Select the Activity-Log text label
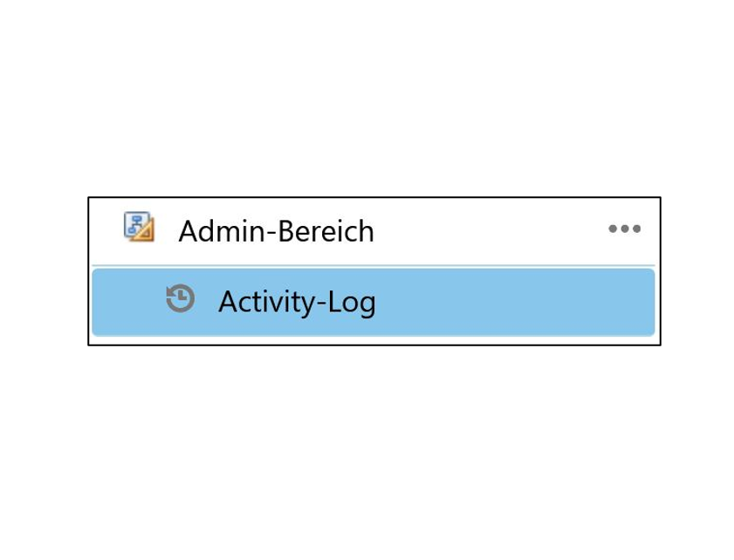734x560 pixels. tap(297, 302)
